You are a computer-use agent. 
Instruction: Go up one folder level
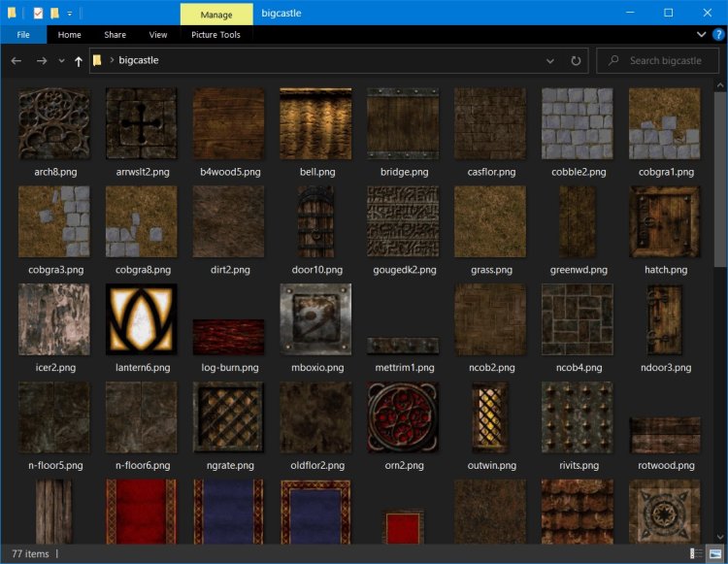[79, 60]
